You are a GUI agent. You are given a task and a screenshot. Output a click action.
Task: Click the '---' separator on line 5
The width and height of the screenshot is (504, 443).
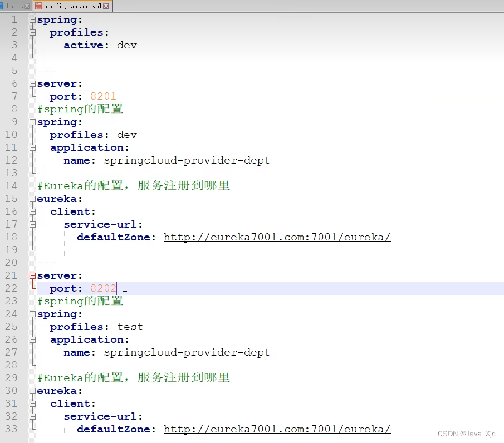(x=47, y=71)
